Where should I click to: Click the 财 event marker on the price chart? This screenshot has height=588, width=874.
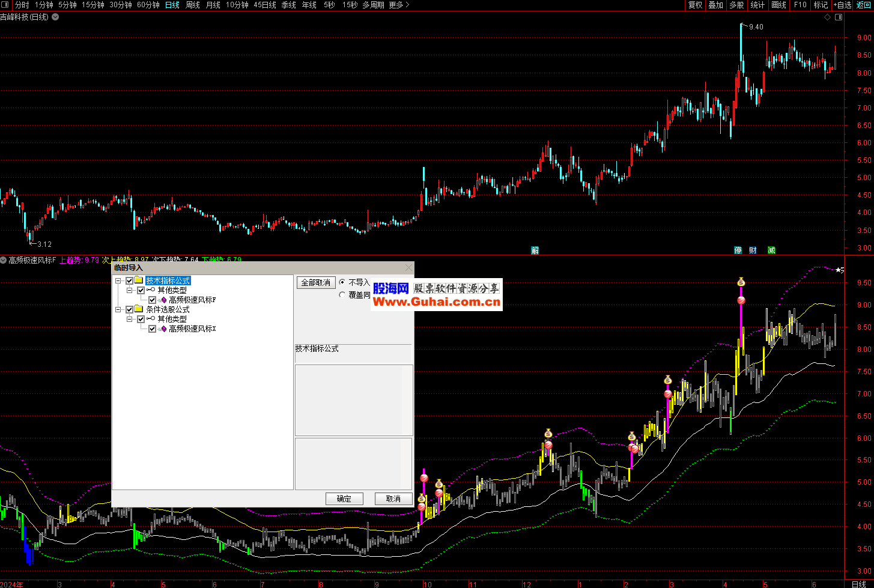[753, 250]
